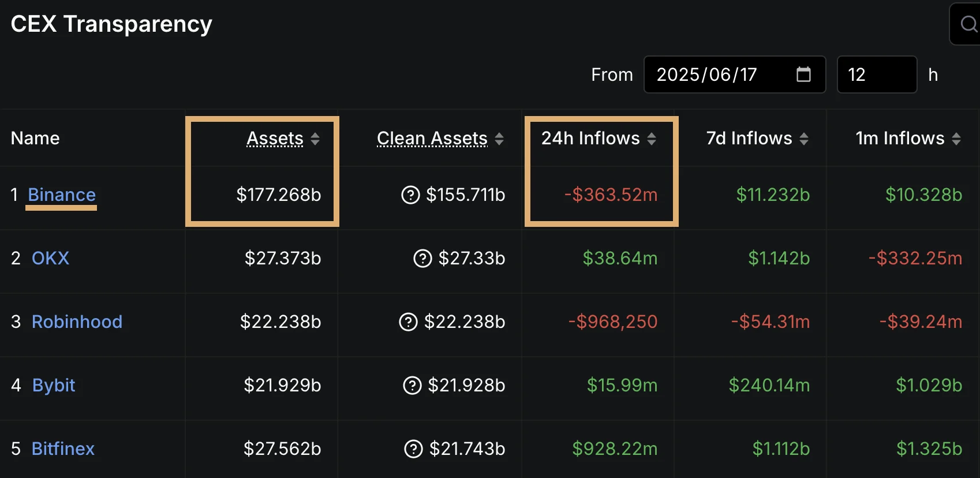Sort by Clean Assets column arrows
980x478 pixels.
tap(499, 139)
